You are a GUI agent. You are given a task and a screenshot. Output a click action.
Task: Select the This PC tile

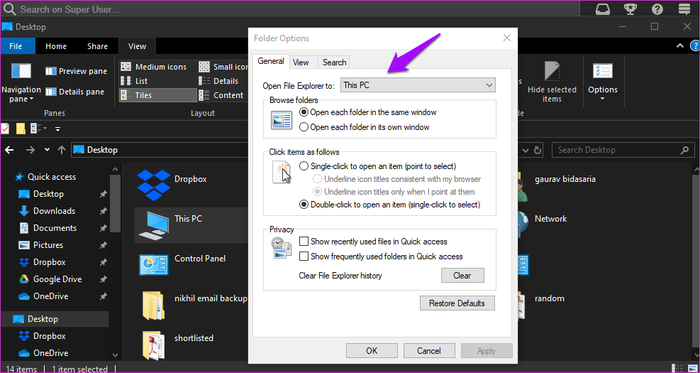pos(191,225)
